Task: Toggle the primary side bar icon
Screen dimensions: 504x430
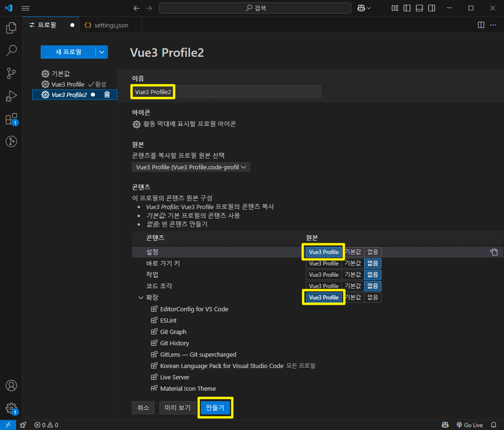Action: [407, 8]
